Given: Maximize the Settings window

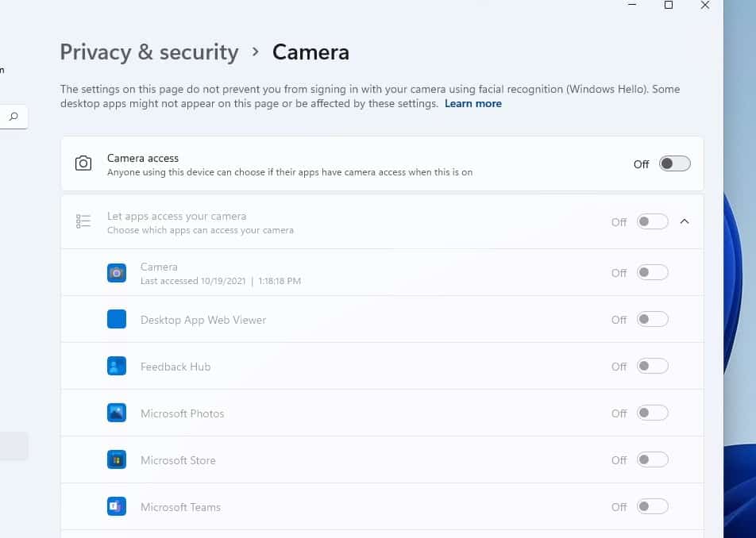Looking at the screenshot, I should tap(669, 6).
